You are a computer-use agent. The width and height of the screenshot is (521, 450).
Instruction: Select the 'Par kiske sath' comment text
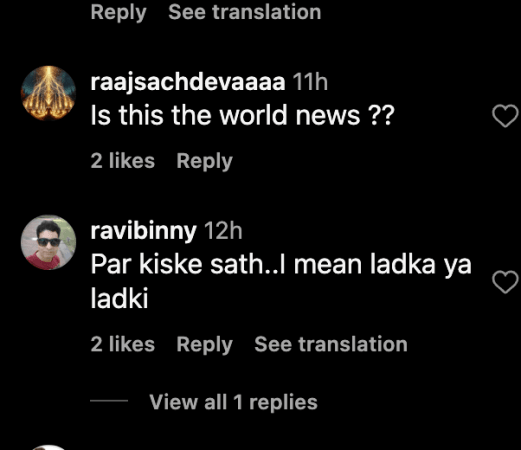tap(281, 281)
